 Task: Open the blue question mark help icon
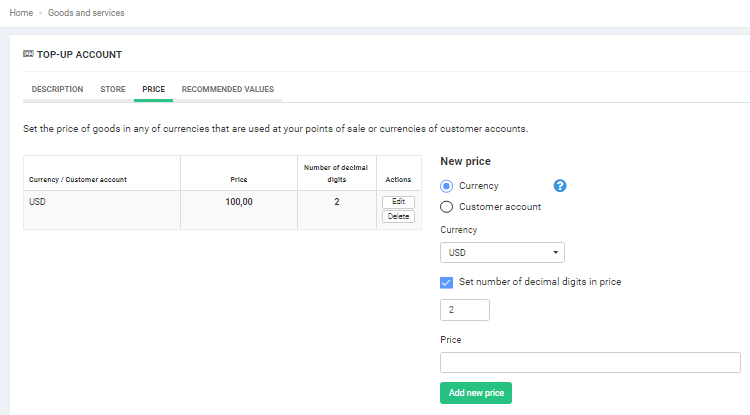pyautogui.click(x=560, y=186)
